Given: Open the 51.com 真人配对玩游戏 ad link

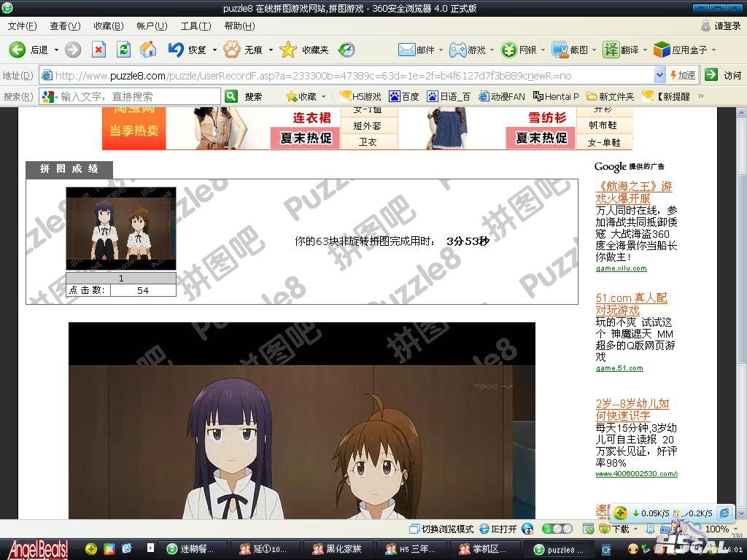Looking at the screenshot, I should pos(631,304).
